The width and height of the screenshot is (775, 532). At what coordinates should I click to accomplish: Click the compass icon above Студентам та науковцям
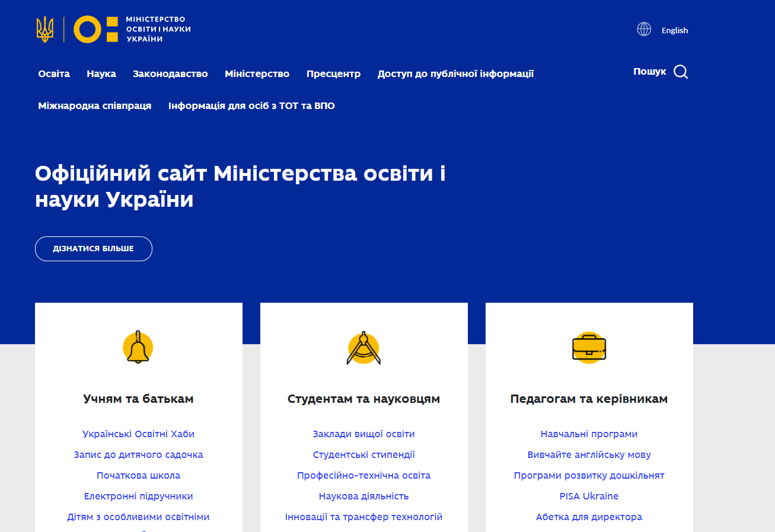tap(363, 348)
